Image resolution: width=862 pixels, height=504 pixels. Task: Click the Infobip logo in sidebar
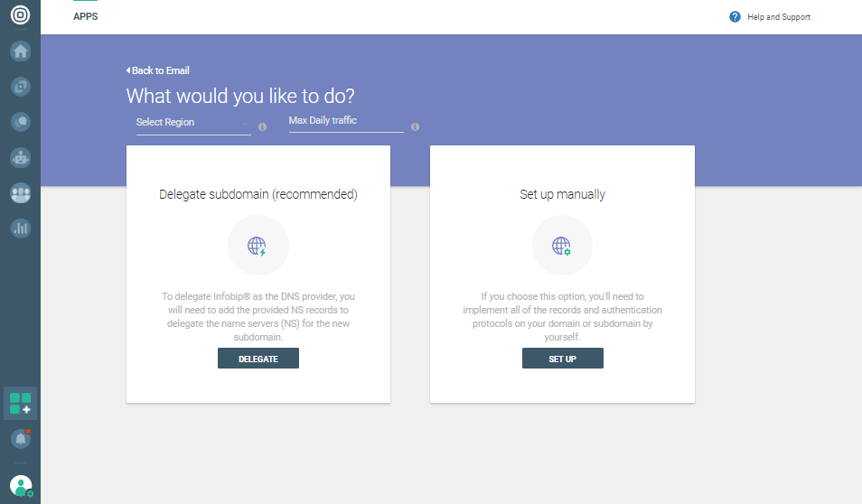pyautogui.click(x=20, y=16)
